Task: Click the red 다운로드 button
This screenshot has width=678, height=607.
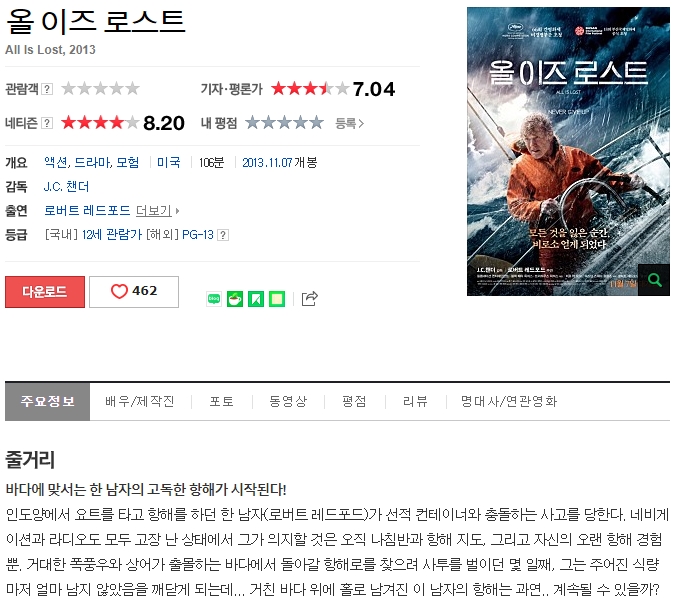Action: (x=45, y=292)
